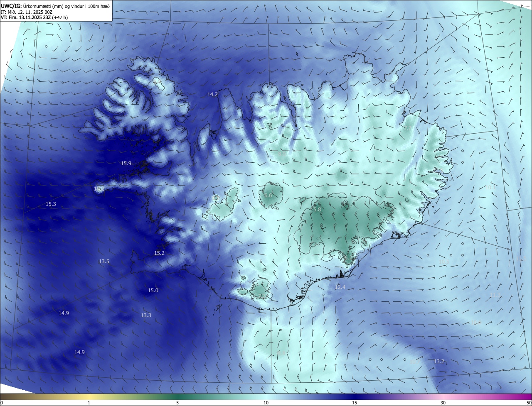The width and height of the screenshot is (532, 406).
Task: Click the 10.5 value label on the map
Action: point(444,262)
